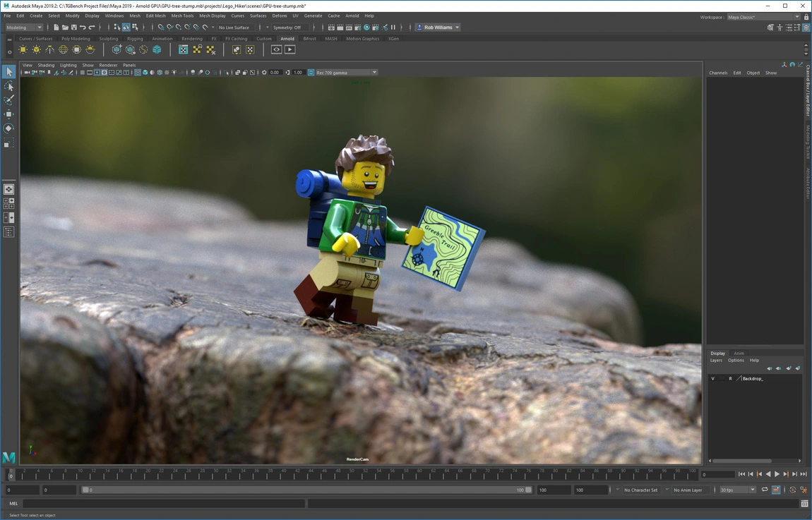Open Symmetry: Off dropdown
Image resolution: width=812 pixels, height=520 pixels.
289,28
